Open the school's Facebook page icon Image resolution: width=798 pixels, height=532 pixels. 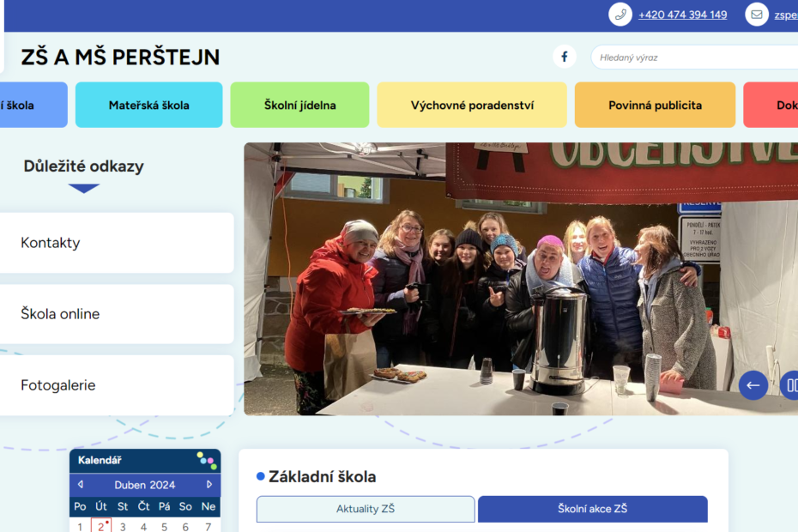click(x=564, y=57)
